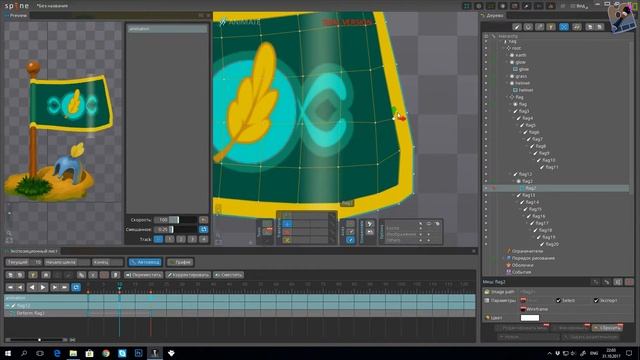This screenshot has height=360, width=640.
Task: Select the Shear transform tool
Action: click(x=287, y=240)
